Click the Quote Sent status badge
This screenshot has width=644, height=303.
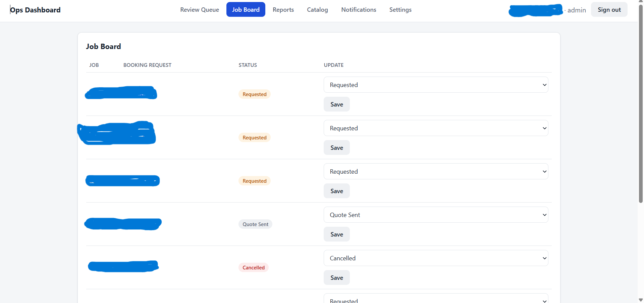coord(255,224)
